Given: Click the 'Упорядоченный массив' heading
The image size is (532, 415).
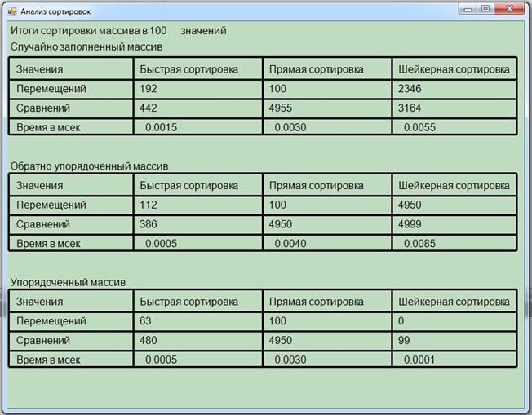Looking at the screenshot, I should pos(68,282).
